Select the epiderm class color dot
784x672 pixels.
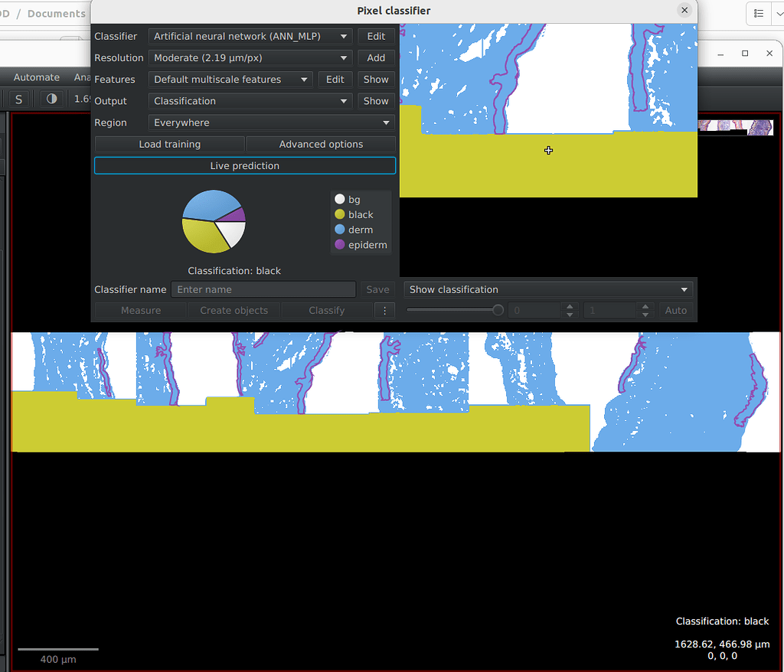(338, 245)
